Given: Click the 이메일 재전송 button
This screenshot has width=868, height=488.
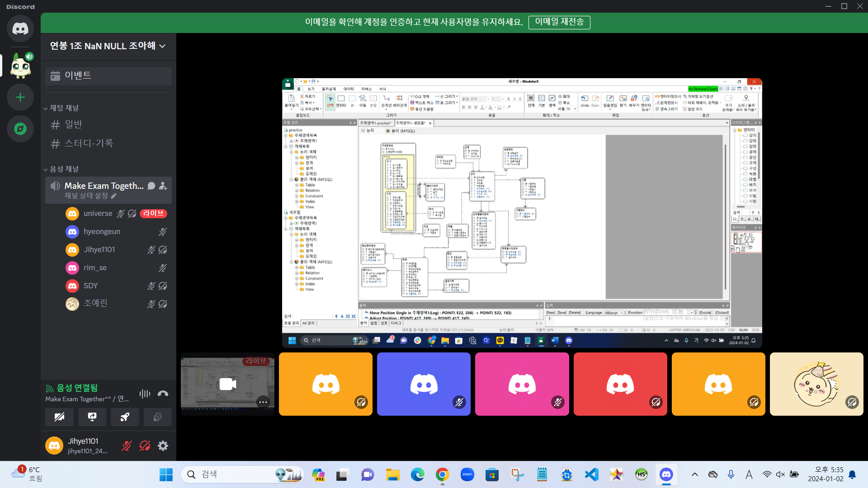Looking at the screenshot, I should [x=559, y=22].
